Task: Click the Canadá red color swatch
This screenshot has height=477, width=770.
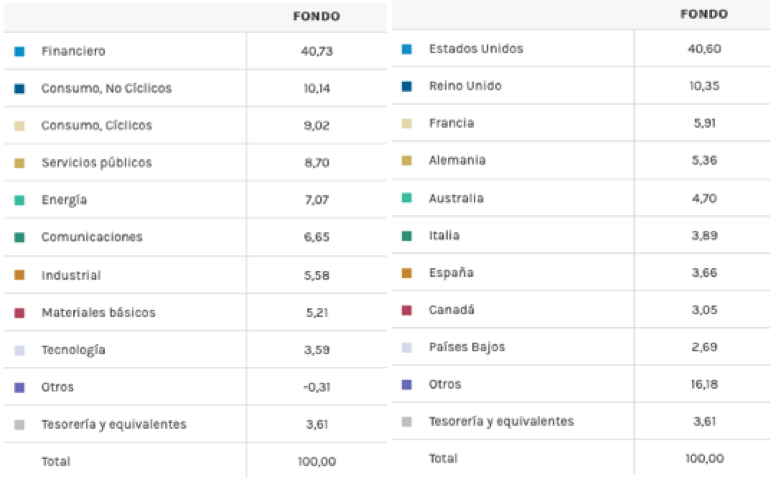Action: (x=406, y=310)
